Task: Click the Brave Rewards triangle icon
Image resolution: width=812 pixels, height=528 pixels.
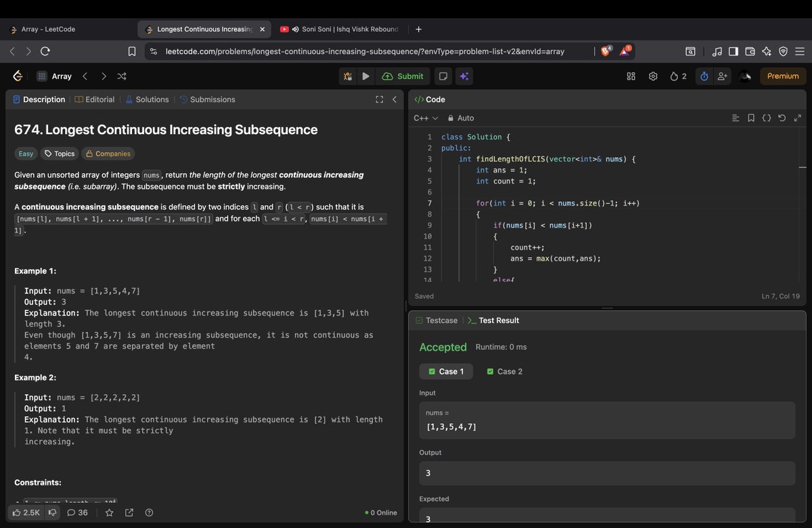Action: [626, 51]
